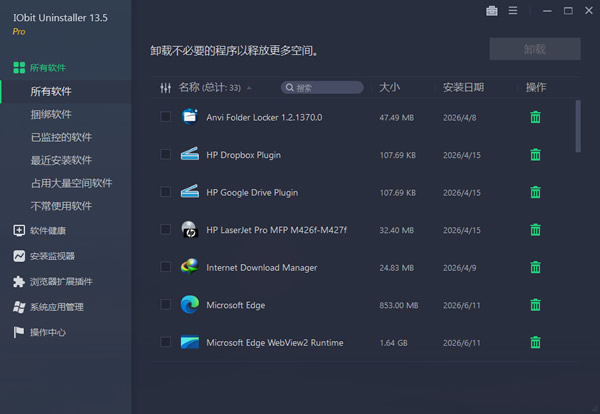The image size is (600, 414).
Task: Open 安装监视器 section
Action: (52, 256)
